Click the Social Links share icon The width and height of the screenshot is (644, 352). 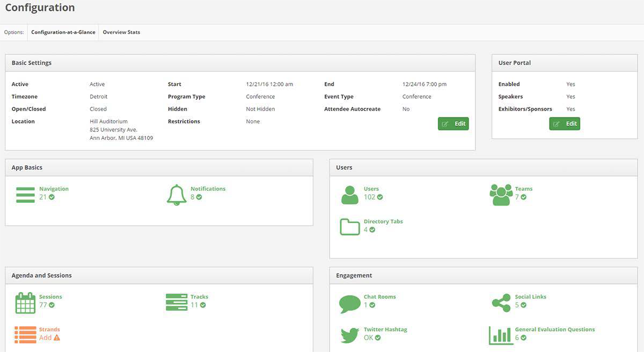point(501,303)
